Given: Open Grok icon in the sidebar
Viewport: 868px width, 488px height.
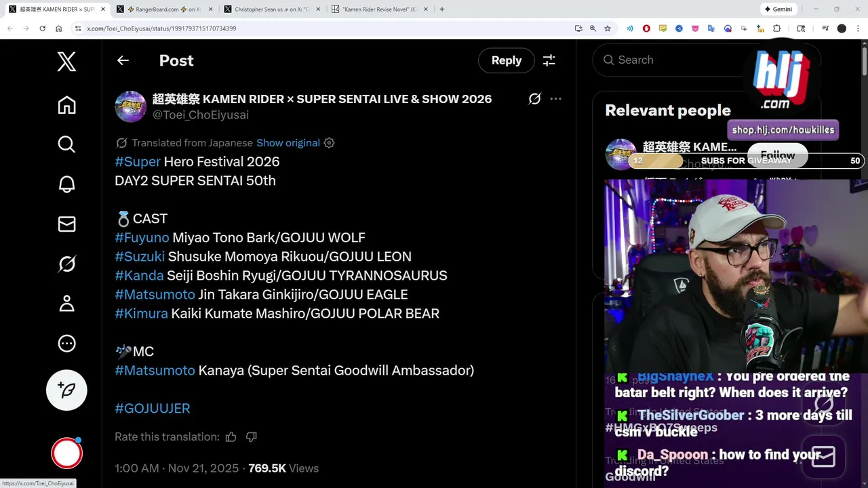Looking at the screenshot, I should [66, 264].
